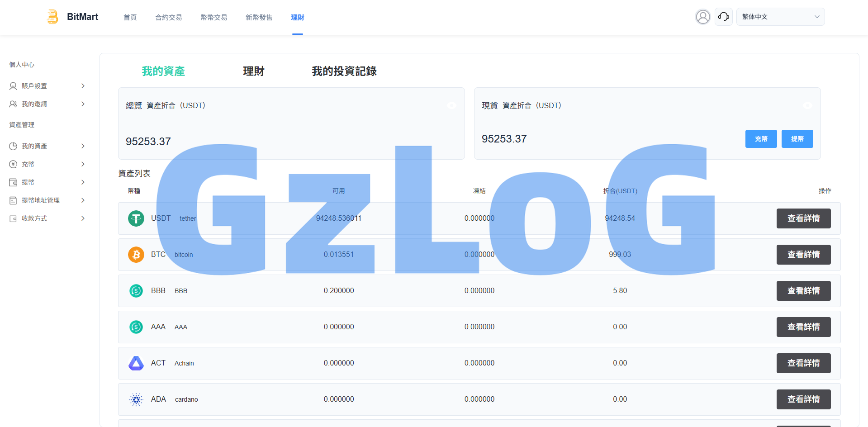Click the customer support headset icon
868x427 pixels.
click(x=723, y=17)
